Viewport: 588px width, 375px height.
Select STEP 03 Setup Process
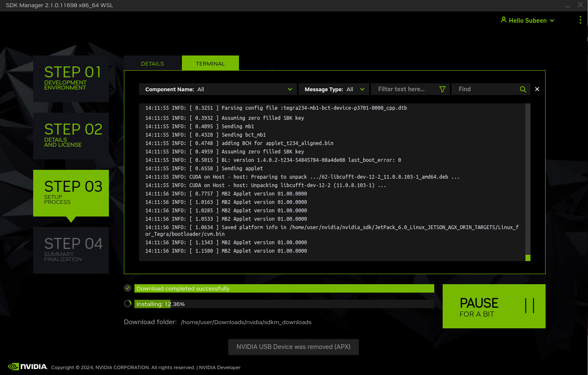pos(71,193)
